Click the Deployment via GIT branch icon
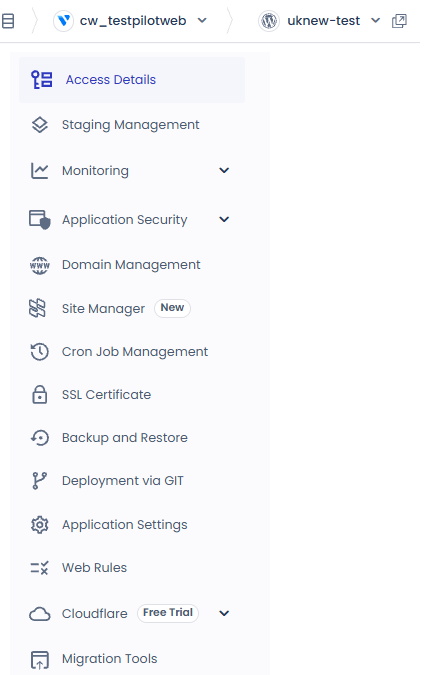The width and height of the screenshot is (430, 675). pyautogui.click(x=40, y=481)
